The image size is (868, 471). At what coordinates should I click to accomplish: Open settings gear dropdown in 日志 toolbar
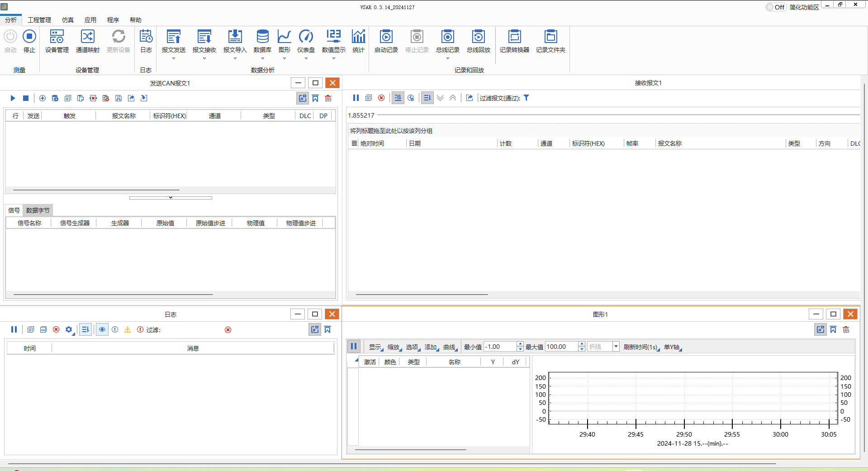(69, 329)
